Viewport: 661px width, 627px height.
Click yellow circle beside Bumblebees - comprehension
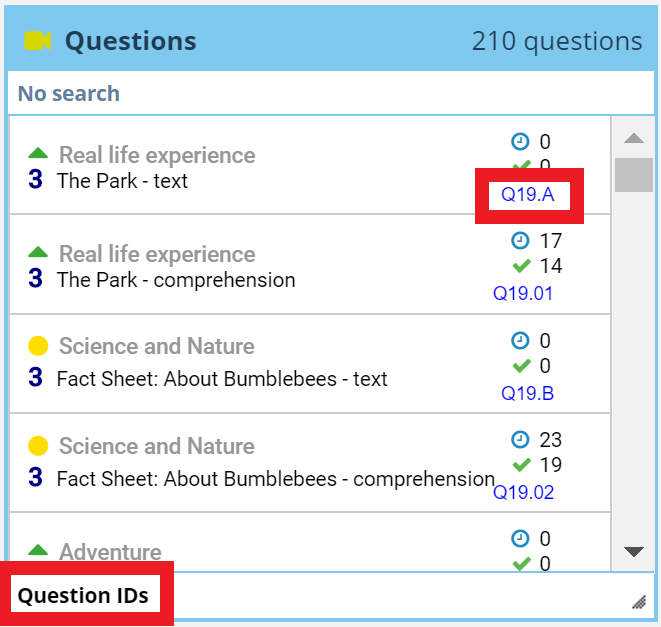[x=38, y=446]
